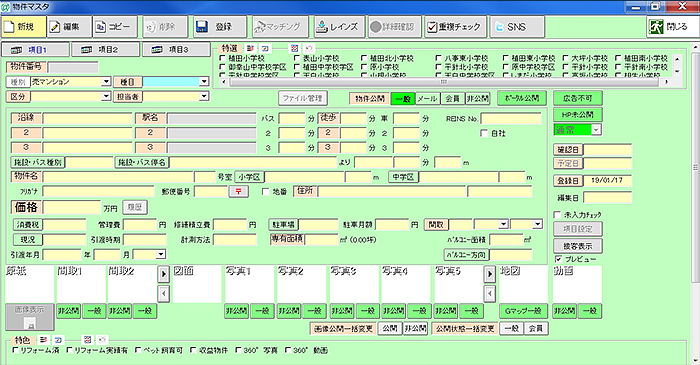Click the バルコニー方向 button
The height and width of the screenshot is (365, 700).
[467, 255]
